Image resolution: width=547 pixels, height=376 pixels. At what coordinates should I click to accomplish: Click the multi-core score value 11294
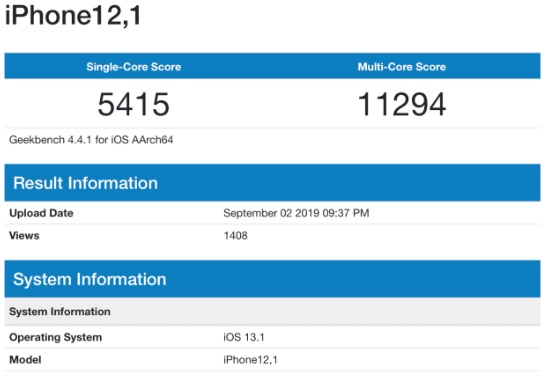(x=402, y=104)
